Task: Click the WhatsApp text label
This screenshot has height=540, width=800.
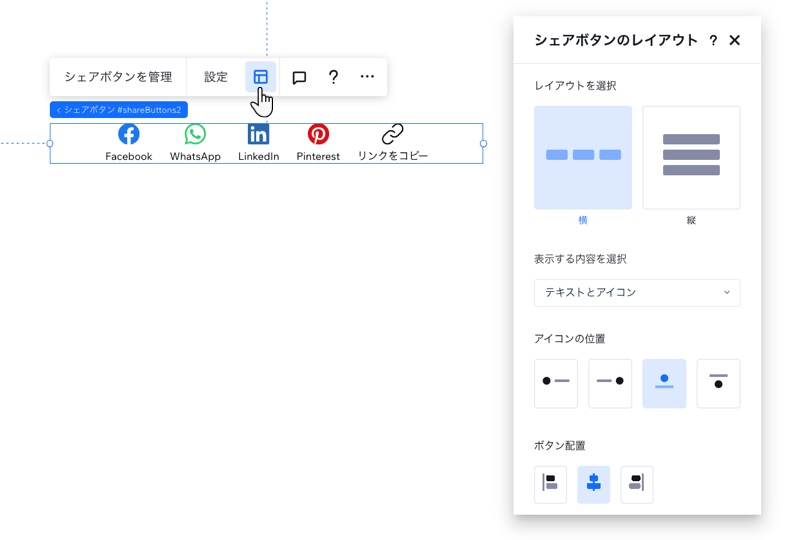Action: (x=195, y=156)
